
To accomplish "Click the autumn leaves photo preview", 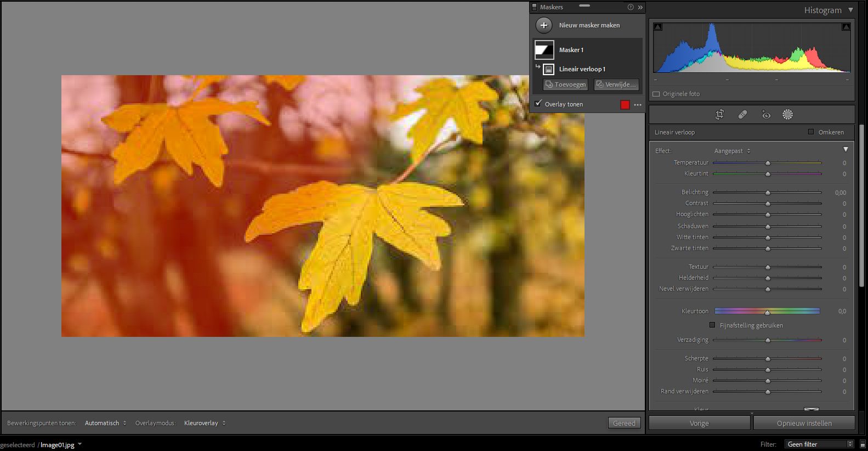I will coord(323,206).
